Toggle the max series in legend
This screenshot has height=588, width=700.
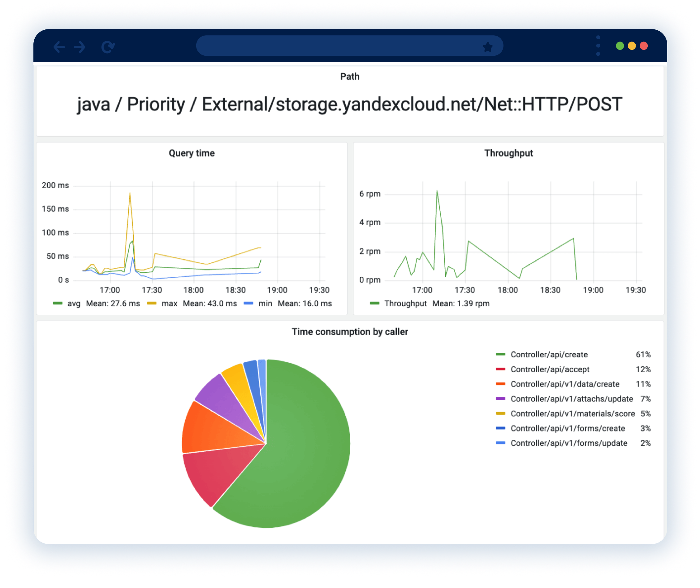[169, 304]
